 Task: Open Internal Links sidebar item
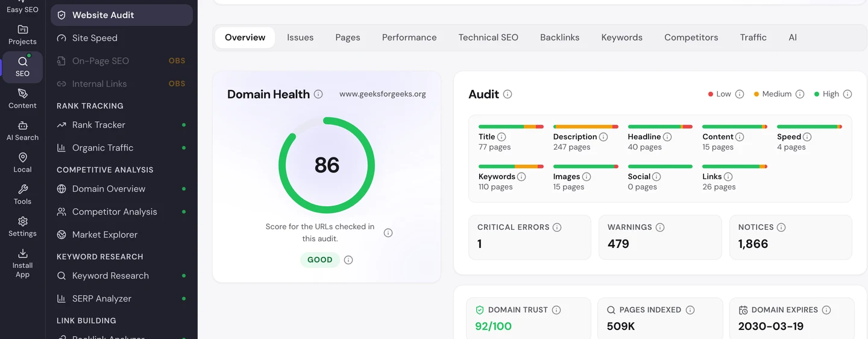coord(122,84)
